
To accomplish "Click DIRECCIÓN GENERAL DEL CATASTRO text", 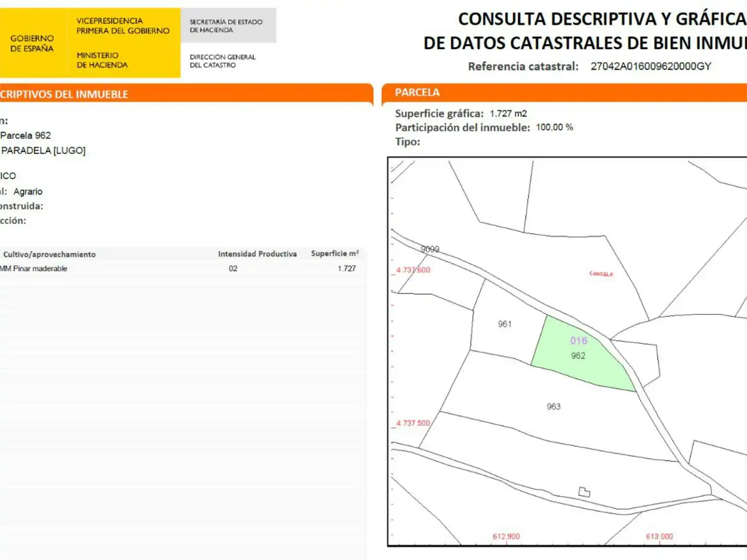I will point(223,61).
